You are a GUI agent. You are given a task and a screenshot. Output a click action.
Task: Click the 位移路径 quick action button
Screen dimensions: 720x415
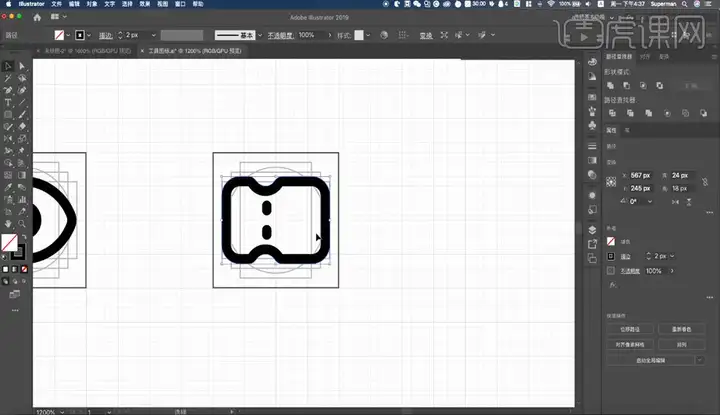click(630, 329)
